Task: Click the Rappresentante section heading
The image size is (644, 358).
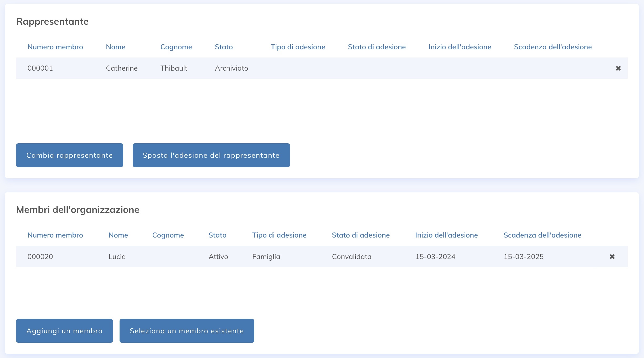Action: pos(52,22)
